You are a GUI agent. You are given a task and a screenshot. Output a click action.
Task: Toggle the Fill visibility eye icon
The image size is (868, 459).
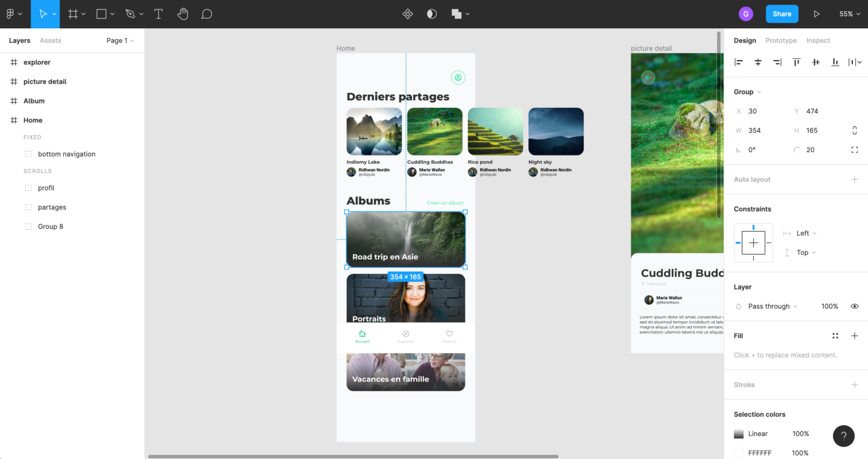click(854, 306)
